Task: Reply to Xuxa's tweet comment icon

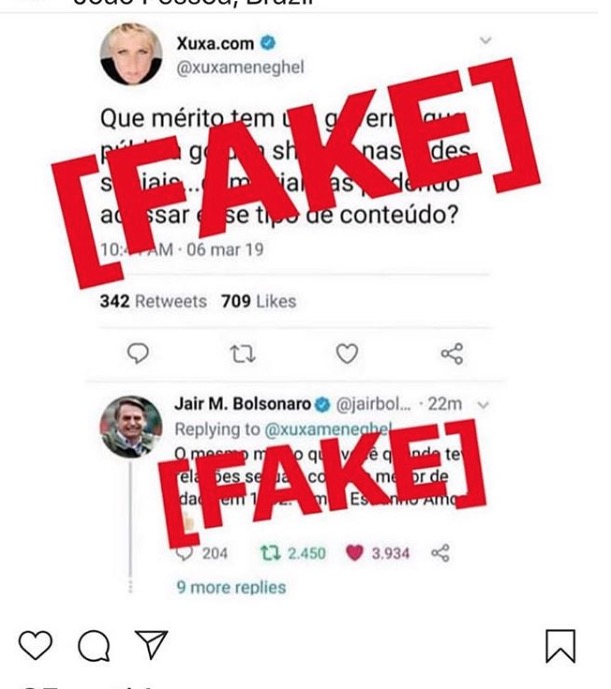Action: (138, 353)
